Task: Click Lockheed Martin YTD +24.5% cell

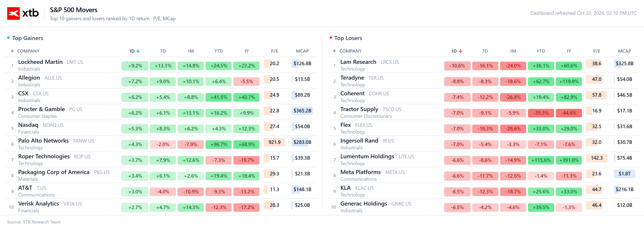Action: click(219, 66)
